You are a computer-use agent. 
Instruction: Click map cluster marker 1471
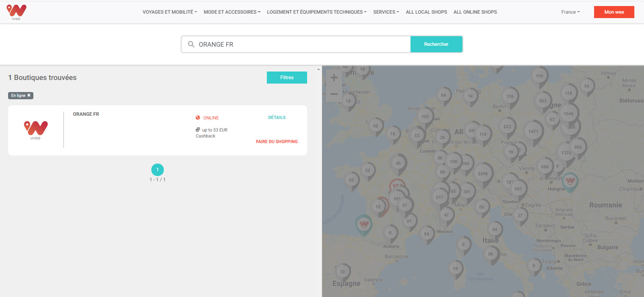533,131
